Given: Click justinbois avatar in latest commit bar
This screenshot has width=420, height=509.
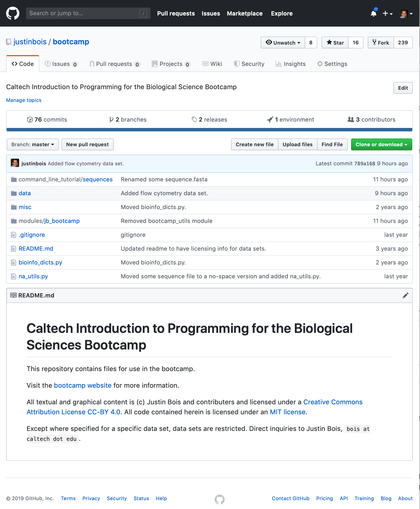Looking at the screenshot, I should [15, 163].
